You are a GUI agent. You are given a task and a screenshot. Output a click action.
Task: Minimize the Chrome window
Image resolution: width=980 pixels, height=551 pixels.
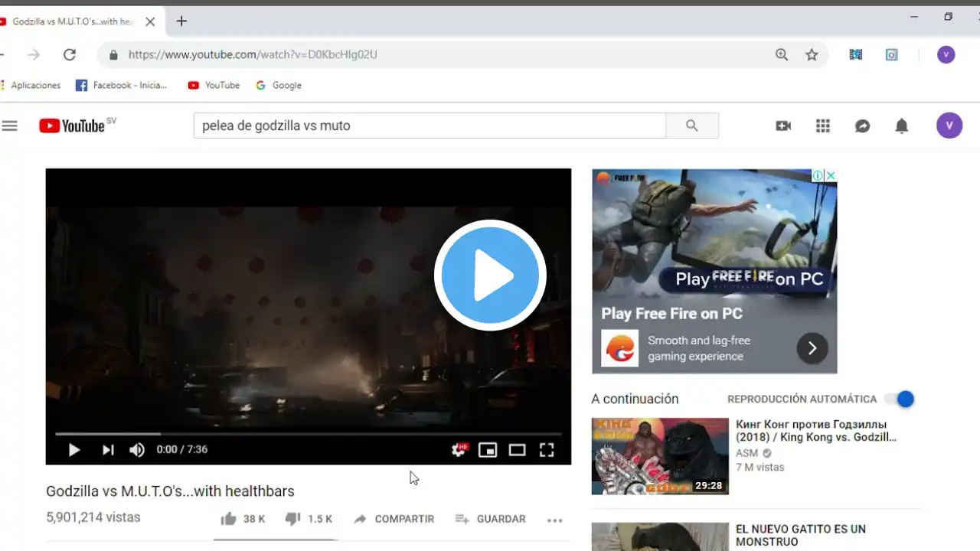[x=914, y=16]
